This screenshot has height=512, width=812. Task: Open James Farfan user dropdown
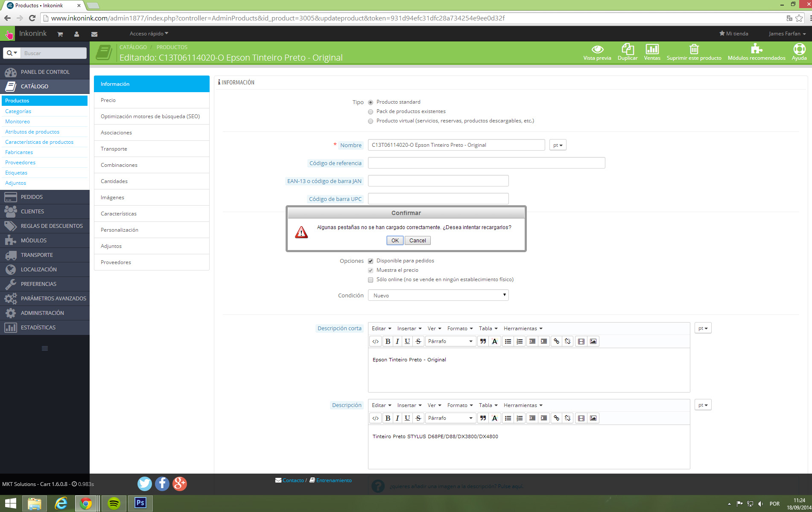coord(787,34)
